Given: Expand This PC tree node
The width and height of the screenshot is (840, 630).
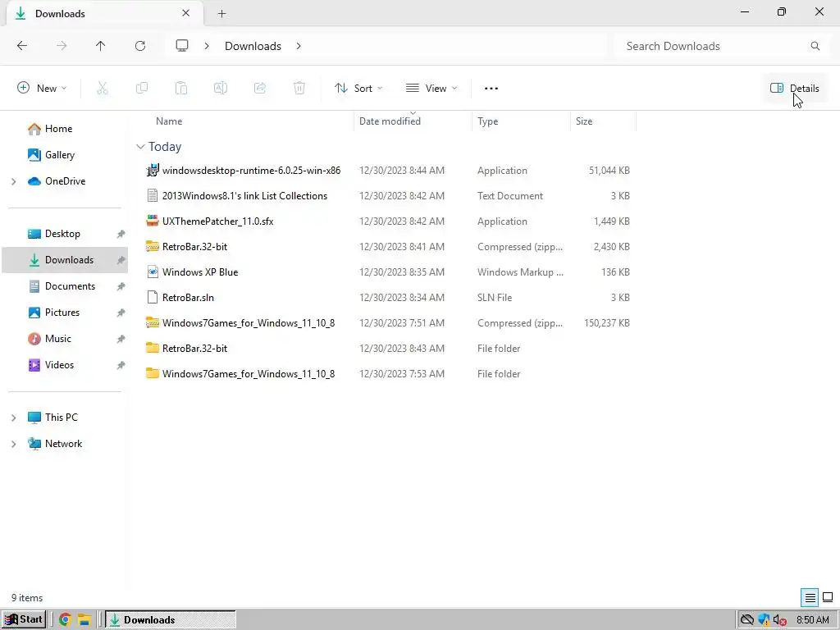Looking at the screenshot, I should [13, 418].
